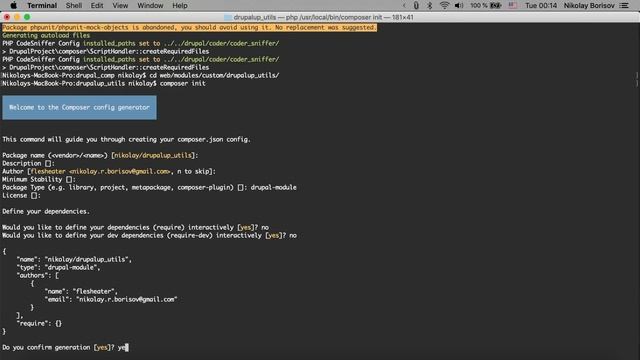Click the green zoom window button
This screenshot has width=640, height=360.
[x=27, y=17]
